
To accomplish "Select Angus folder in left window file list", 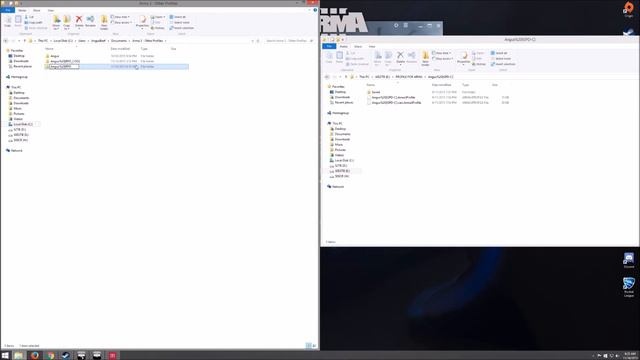I will 55,56.
